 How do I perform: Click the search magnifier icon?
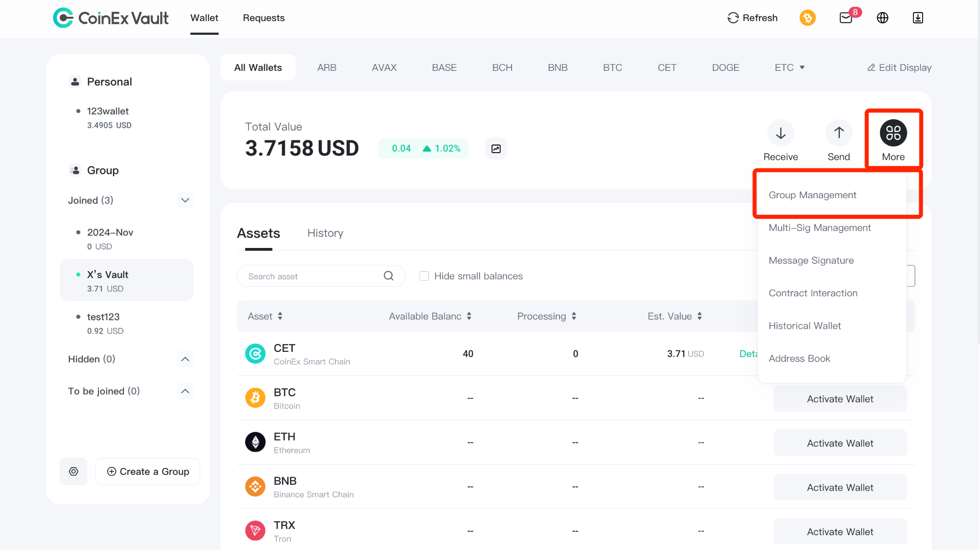coord(389,276)
